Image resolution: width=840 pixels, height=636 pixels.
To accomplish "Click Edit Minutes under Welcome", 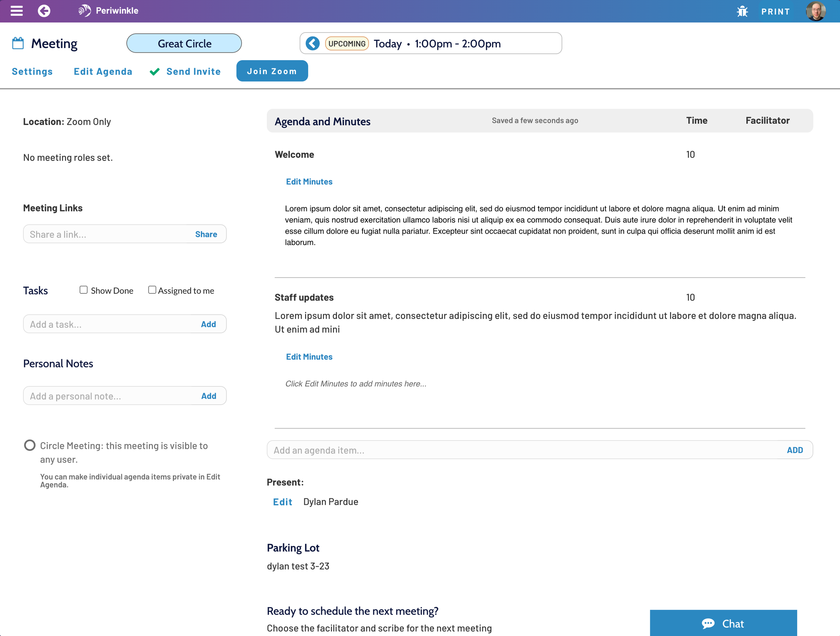I will coord(309,182).
